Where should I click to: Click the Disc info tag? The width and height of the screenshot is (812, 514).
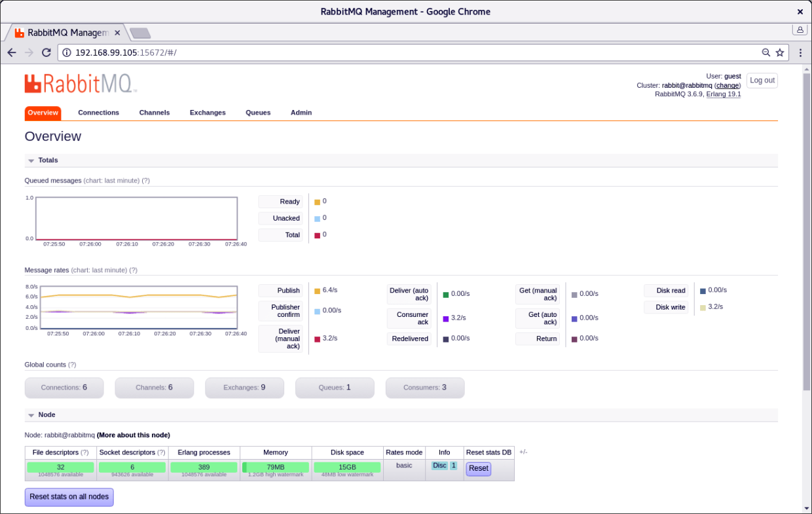[439, 466]
